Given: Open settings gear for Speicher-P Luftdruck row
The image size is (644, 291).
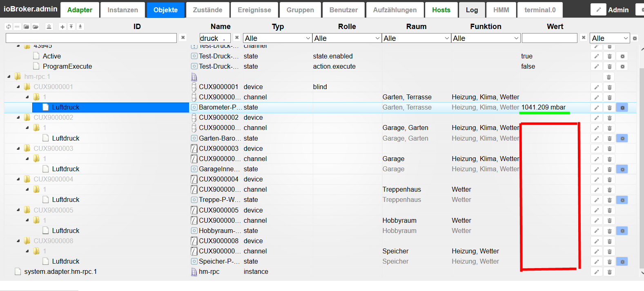Looking at the screenshot, I should coord(622,262).
